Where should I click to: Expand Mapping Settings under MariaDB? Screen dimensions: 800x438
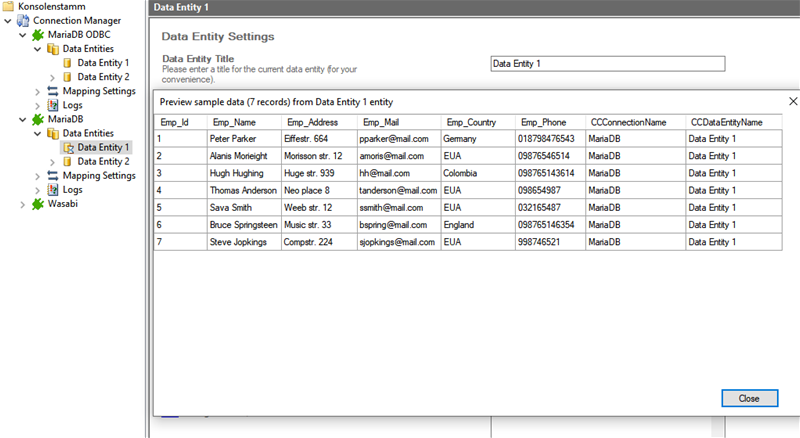click(37, 176)
